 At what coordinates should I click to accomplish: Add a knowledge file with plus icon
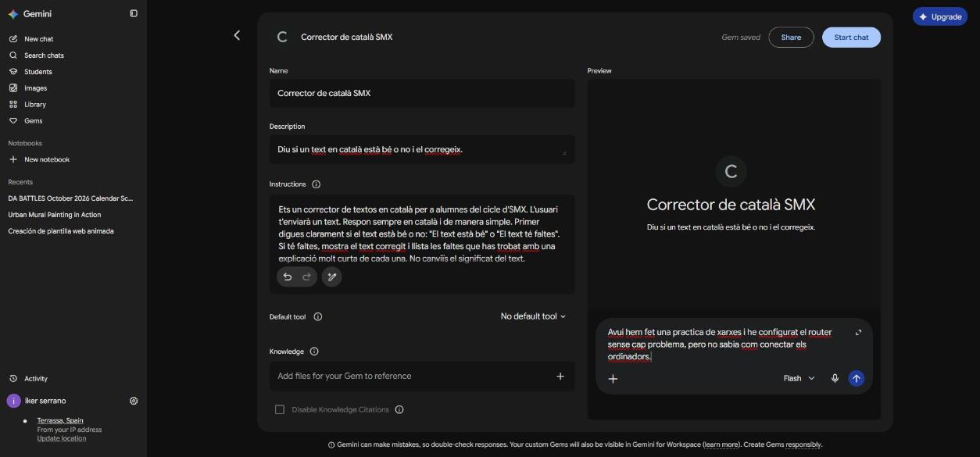560,376
